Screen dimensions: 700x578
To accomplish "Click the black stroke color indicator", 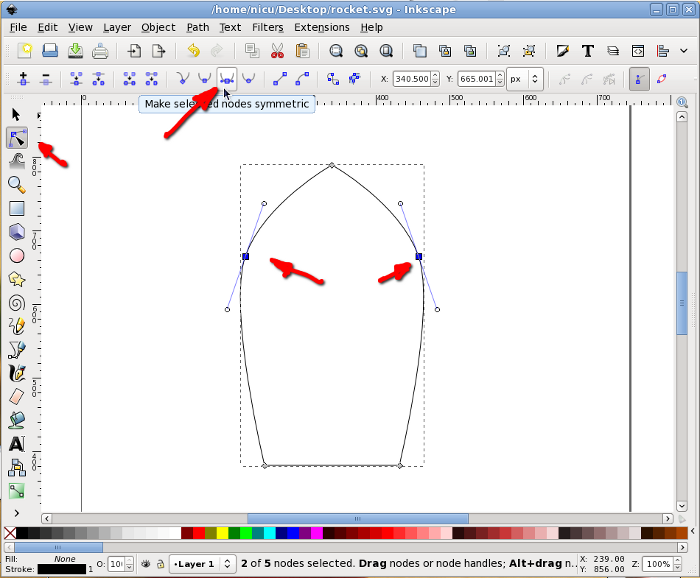I will (x=62, y=569).
